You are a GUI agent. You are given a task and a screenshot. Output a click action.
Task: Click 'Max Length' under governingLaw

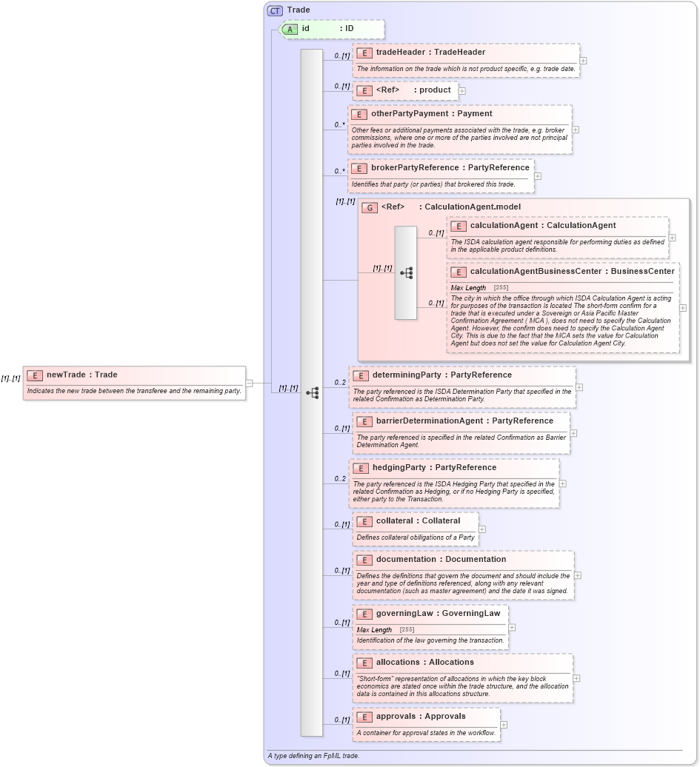[374, 630]
